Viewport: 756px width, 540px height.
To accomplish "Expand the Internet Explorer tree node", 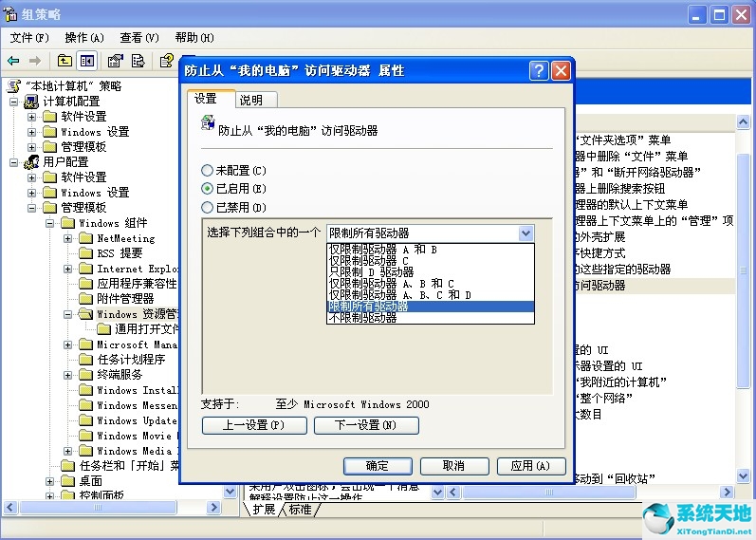I will (68, 269).
